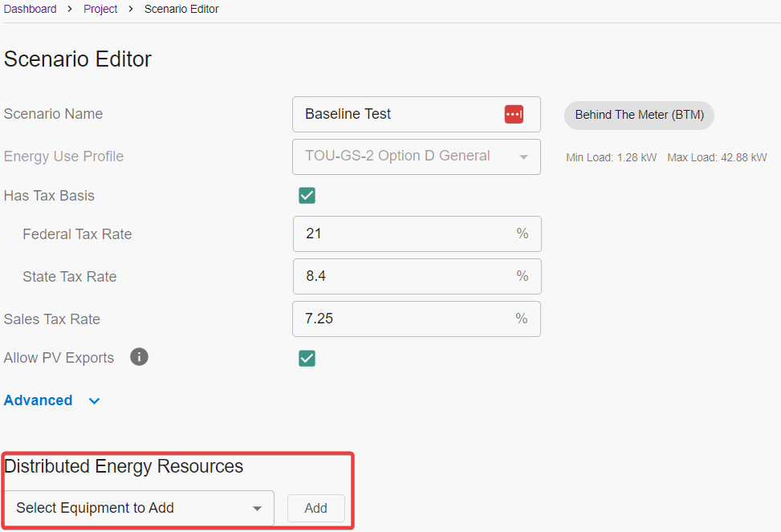Uncheck the Has Tax Basis checkbox
The image size is (781, 532).
pyautogui.click(x=307, y=196)
